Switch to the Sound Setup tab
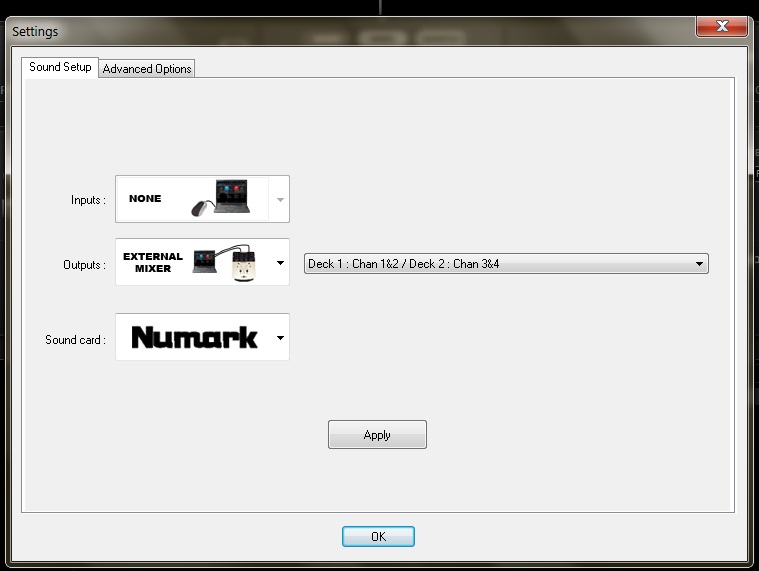The image size is (759, 571). click(x=60, y=67)
